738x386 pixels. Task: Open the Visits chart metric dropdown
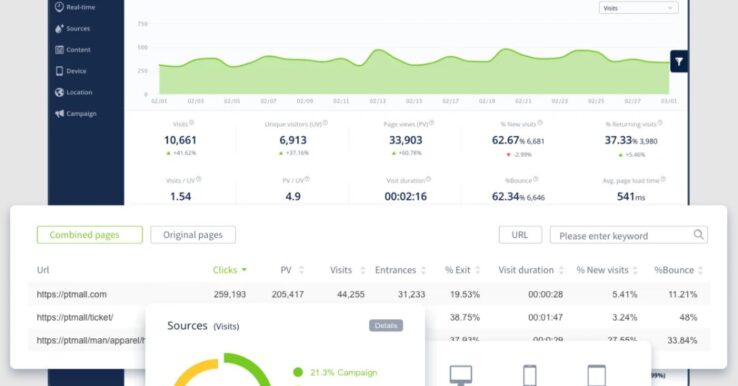638,8
